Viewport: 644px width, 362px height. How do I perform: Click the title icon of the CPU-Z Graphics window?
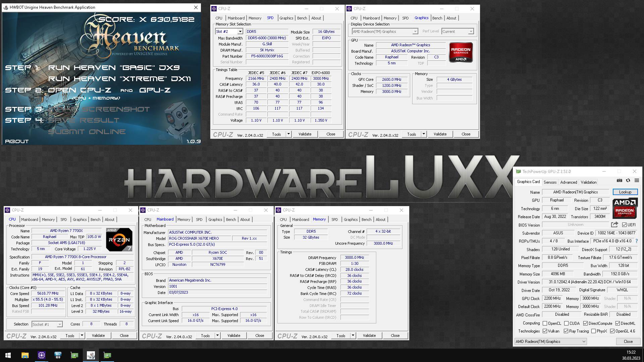click(349, 9)
